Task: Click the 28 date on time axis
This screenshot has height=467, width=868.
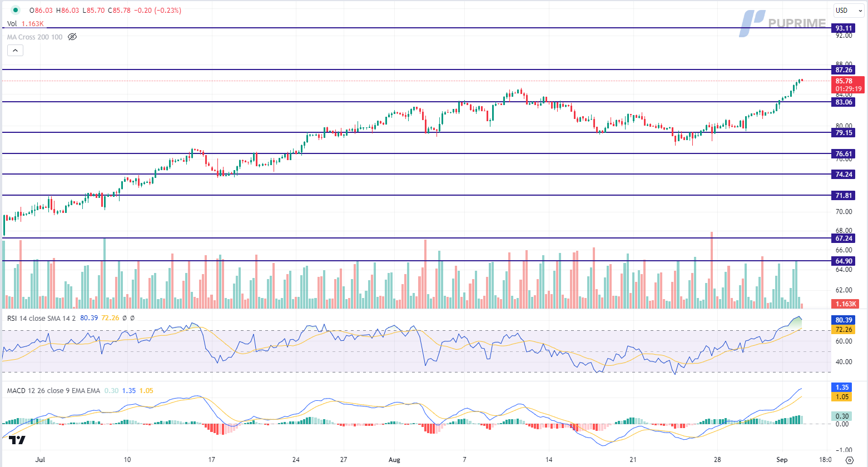Action: [x=717, y=460]
